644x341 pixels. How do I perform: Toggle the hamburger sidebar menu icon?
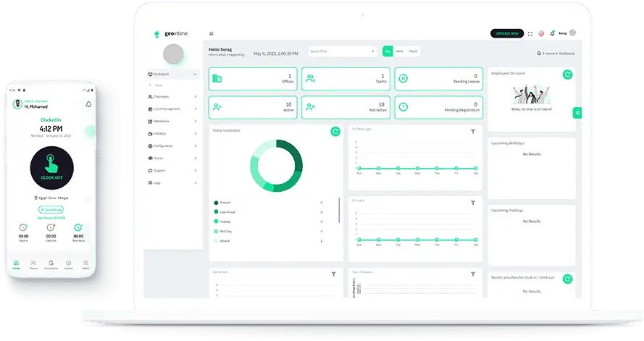212,33
